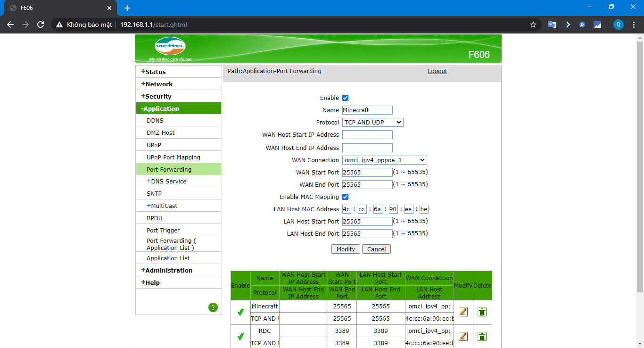Click the browser back arrow
This screenshot has width=644, height=348.
(10, 25)
